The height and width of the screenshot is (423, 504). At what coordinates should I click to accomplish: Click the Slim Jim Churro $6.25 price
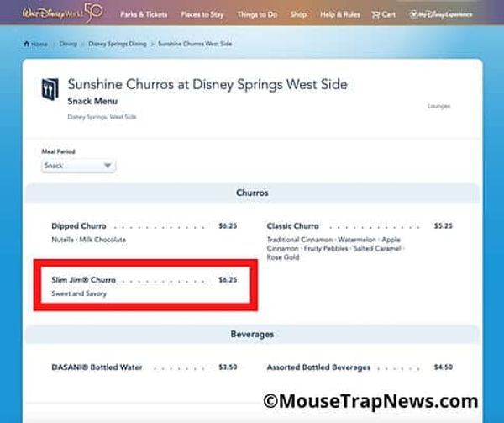coord(228,280)
